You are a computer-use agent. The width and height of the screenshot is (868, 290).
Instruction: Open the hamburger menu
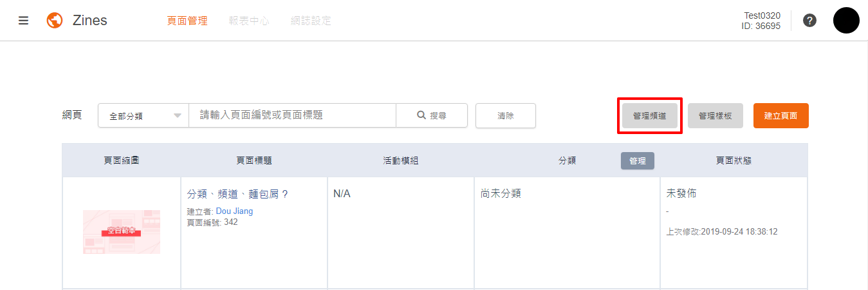(24, 21)
